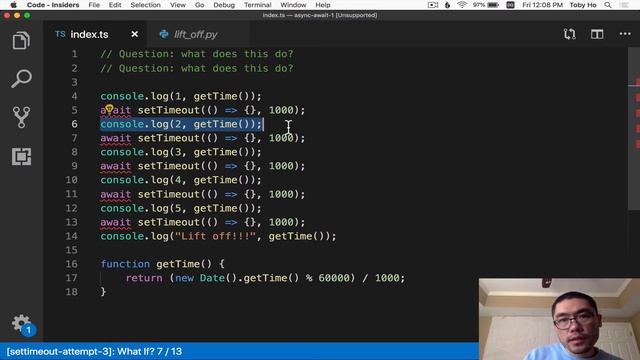The height and width of the screenshot is (360, 640).
Task: Click Toby Ho user name in menu bar
Action: (x=582, y=5)
